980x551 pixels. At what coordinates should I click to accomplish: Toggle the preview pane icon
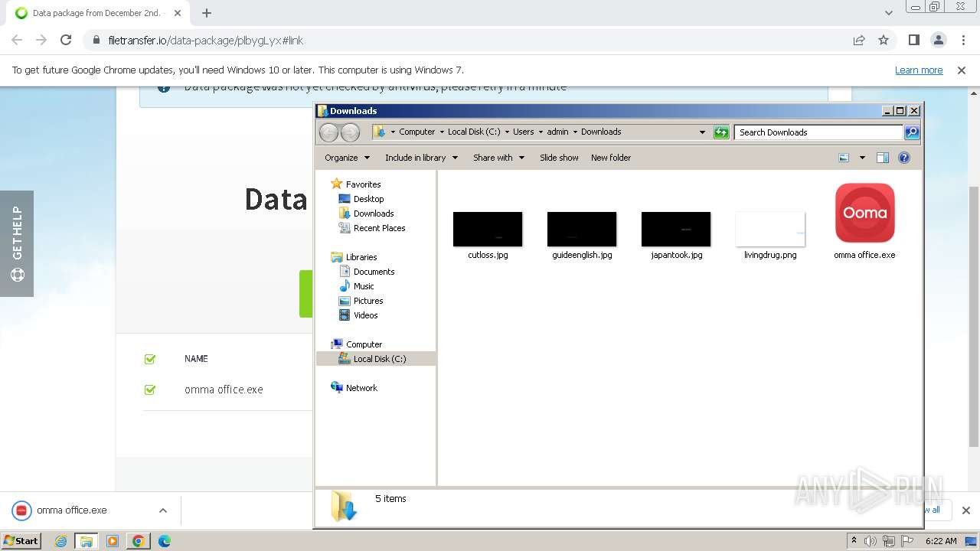(883, 158)
